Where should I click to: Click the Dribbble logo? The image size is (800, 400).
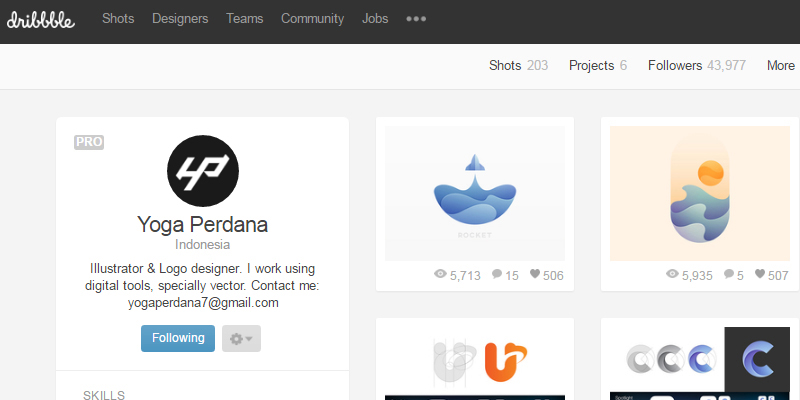tap(41, 20)
